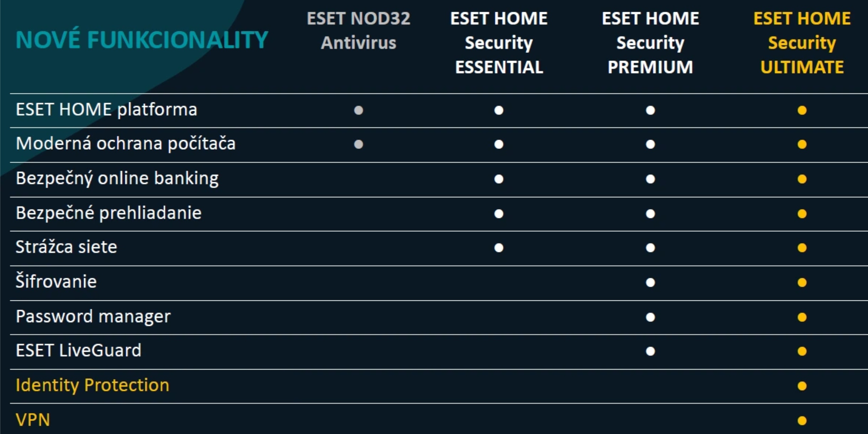Click the NOD32 Antivirus dot for ESET HOME platforma
The height and width of the screenshot is (434, 868).
tap(359, 110)
